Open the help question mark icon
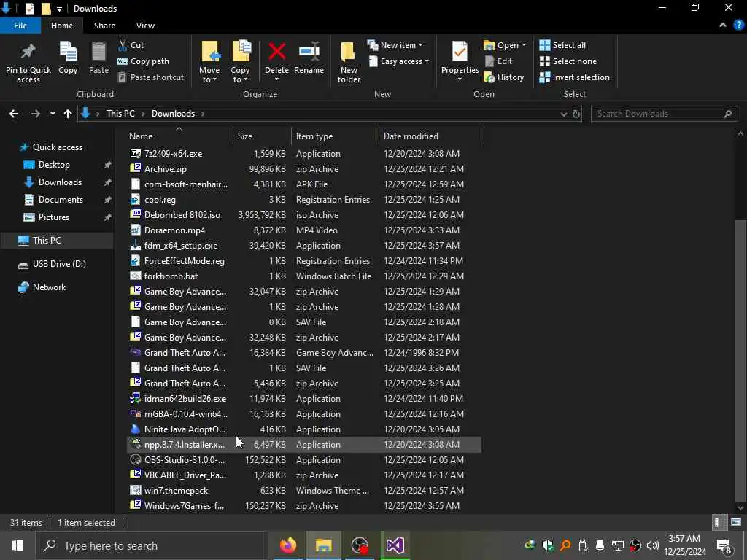 click(738, 26)
